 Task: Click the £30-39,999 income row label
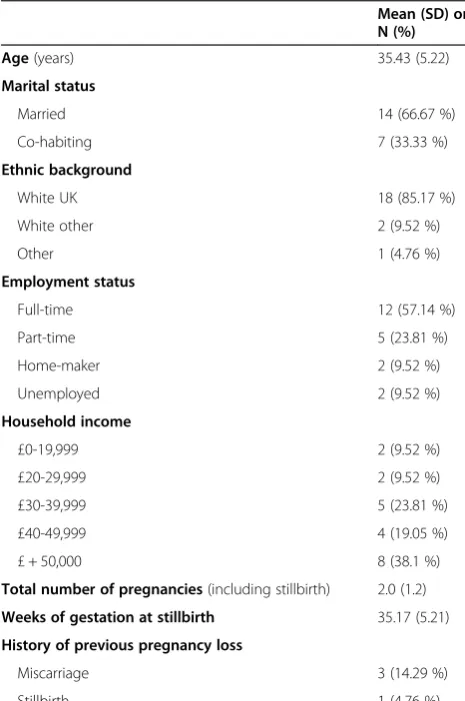(51, 506)
